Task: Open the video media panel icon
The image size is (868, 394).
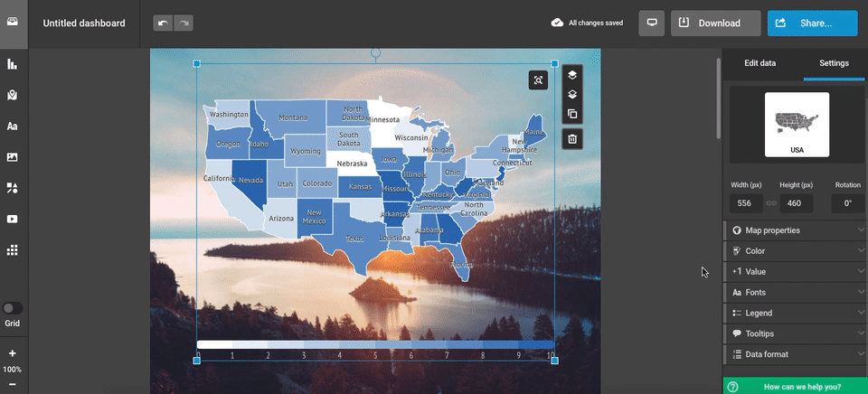Action: coord(13,219)
